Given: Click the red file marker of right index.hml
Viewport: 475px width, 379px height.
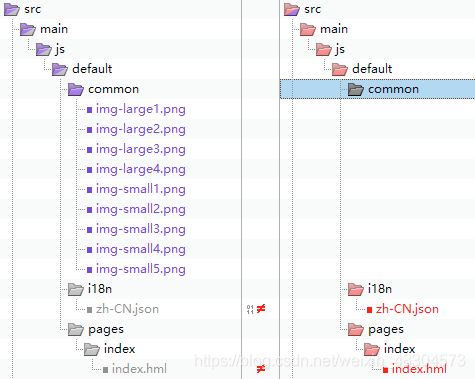Looking at the screenshot, I should (x=385, y=370).
